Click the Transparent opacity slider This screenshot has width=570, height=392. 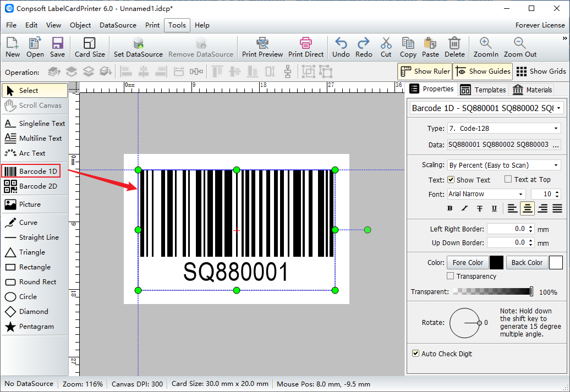[x=494, y=291]
